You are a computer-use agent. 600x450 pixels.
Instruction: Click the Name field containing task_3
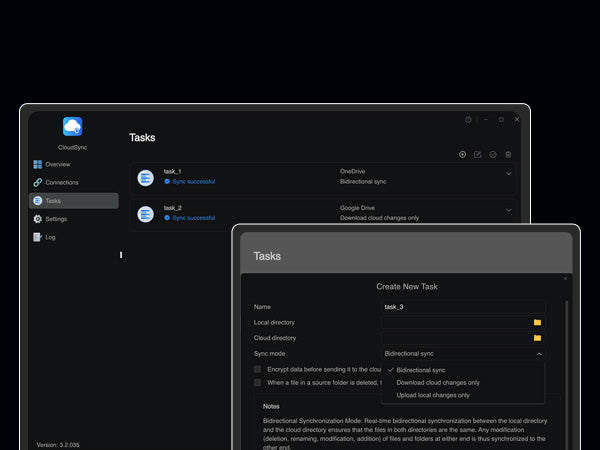pos(463,307)
